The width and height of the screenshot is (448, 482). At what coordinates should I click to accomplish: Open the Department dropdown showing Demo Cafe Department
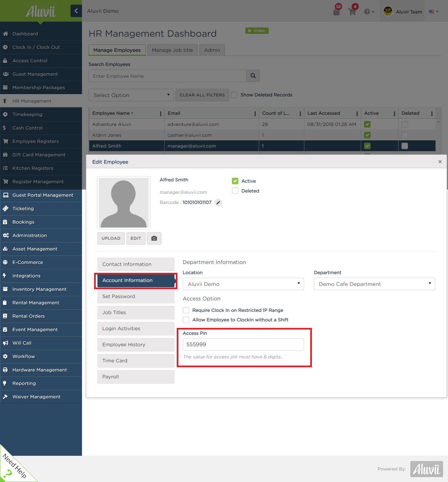pos(374,284)
